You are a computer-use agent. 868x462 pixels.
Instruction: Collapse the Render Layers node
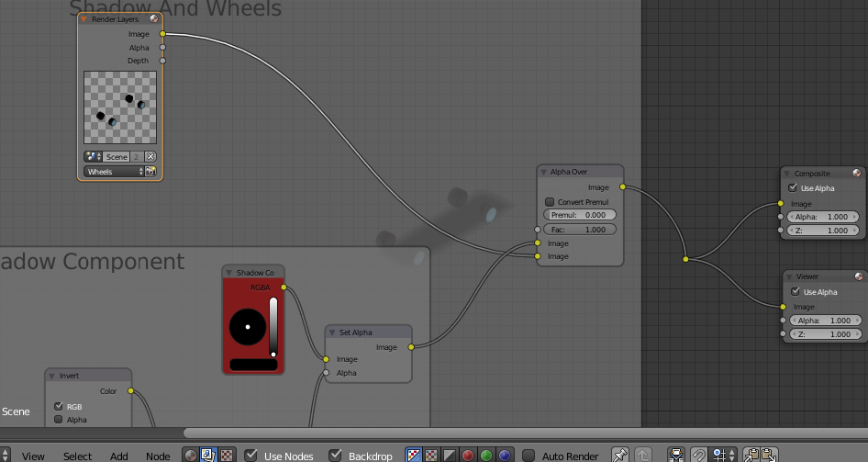tap(84, 19)
